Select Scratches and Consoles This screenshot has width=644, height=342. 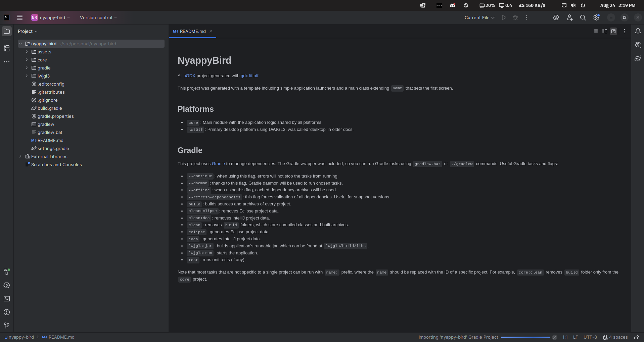(56, 164)
